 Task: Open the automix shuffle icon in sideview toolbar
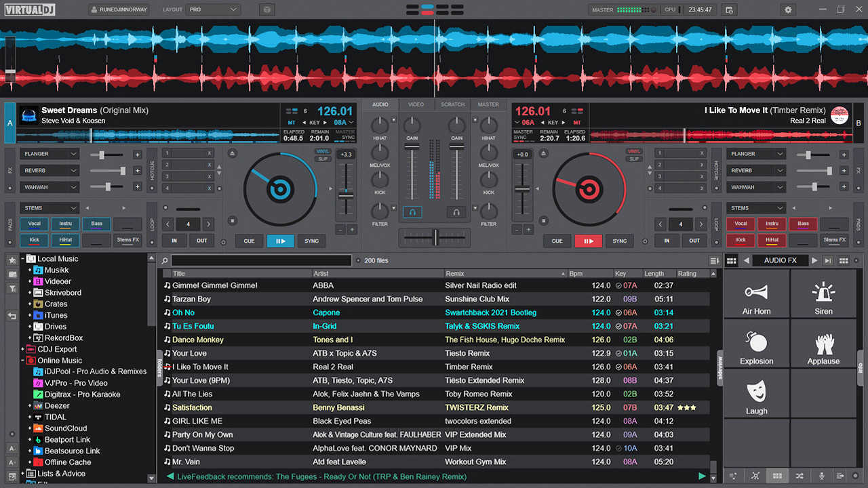pyautogui.click(x=800, y=476)
